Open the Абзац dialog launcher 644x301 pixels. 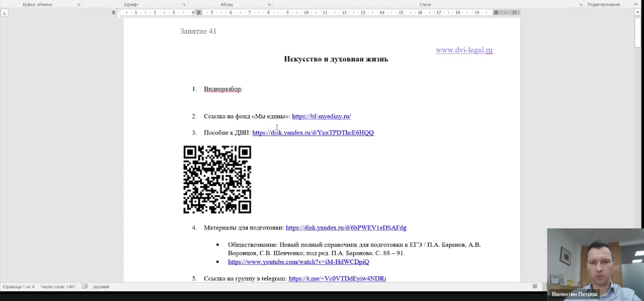pyautogui.click(x=269, y=5)
